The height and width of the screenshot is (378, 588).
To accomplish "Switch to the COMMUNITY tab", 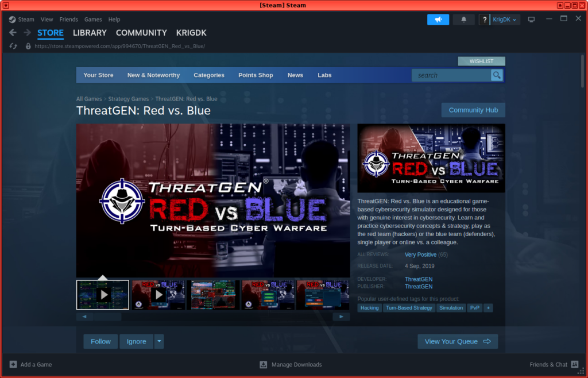I will [x=141, y=33].
